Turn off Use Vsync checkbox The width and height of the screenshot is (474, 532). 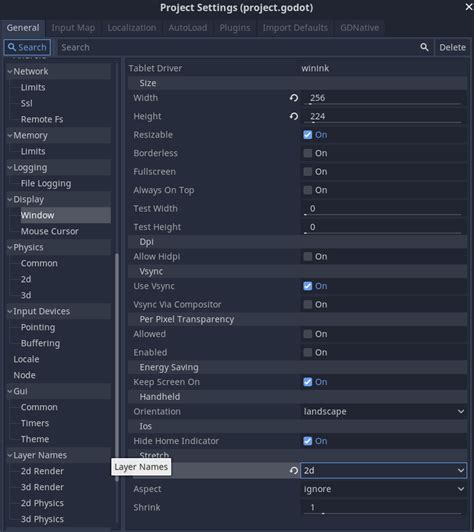point(308,286)
